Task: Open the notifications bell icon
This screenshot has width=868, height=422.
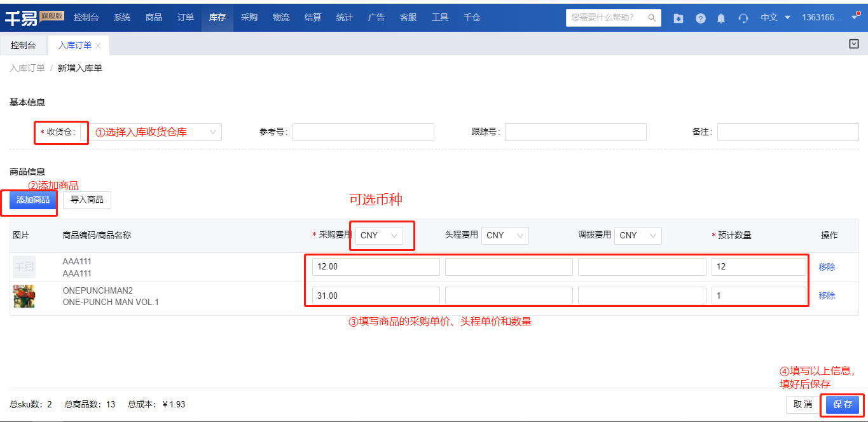Action: (x=721, y=18)
